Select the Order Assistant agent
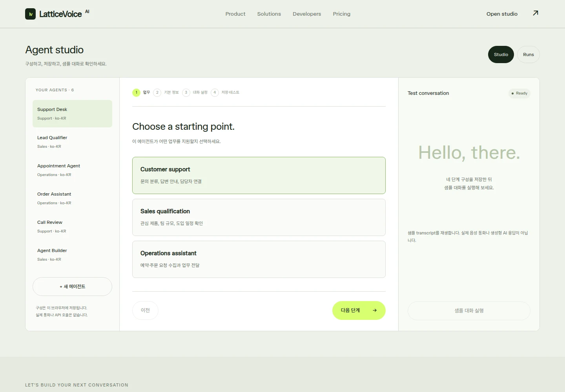565x392 pixels. 72,198
